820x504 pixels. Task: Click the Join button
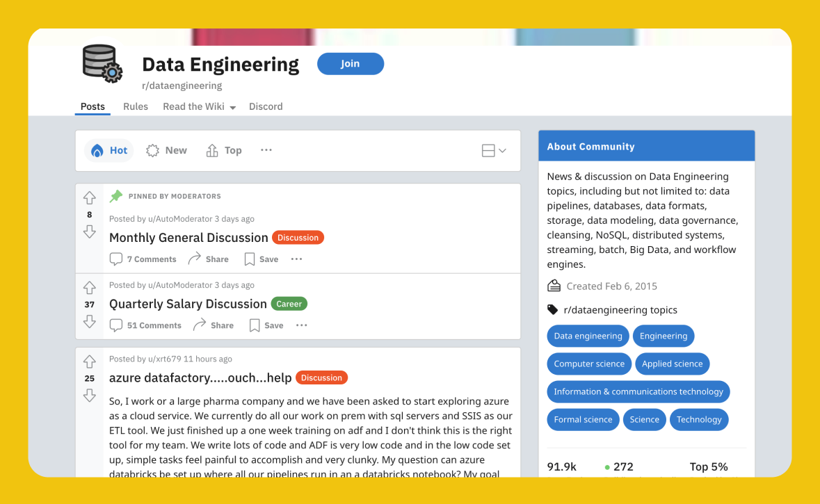[x=351, y=63]
